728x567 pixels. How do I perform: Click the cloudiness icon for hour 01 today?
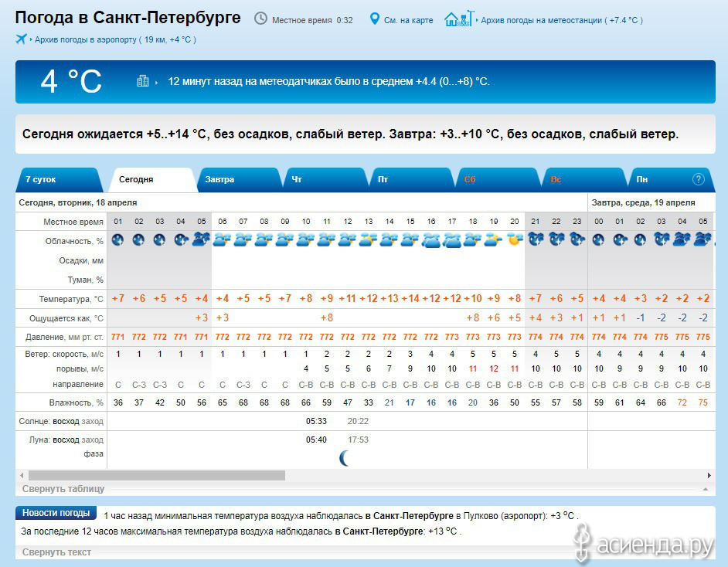[x=118, y=240]
